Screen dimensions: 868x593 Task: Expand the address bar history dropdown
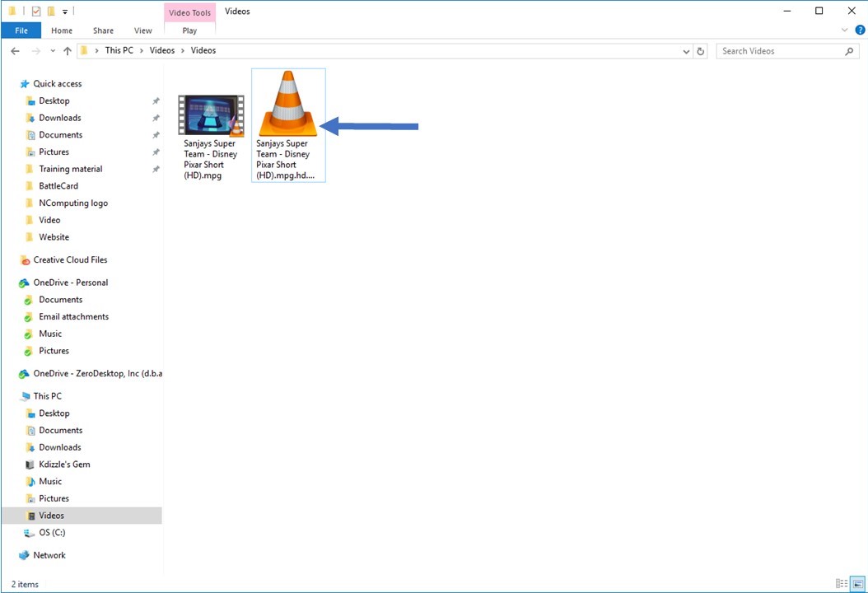tap(686, 52)
